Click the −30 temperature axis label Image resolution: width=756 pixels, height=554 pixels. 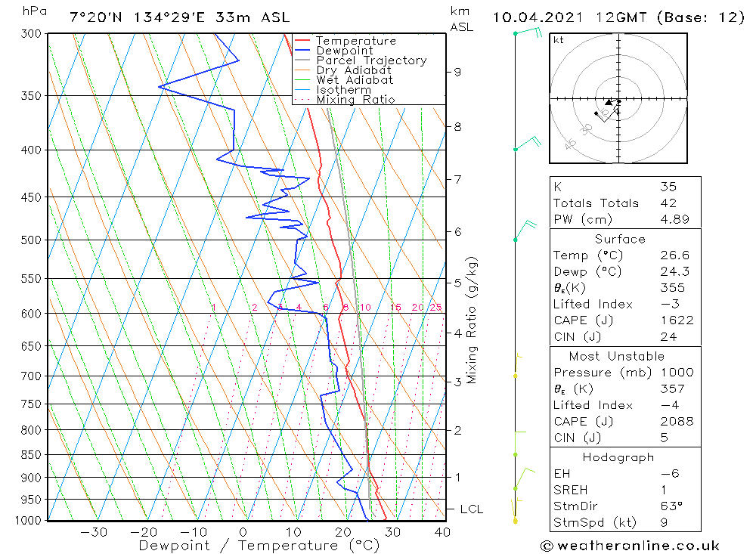click(x=94, y=532)
